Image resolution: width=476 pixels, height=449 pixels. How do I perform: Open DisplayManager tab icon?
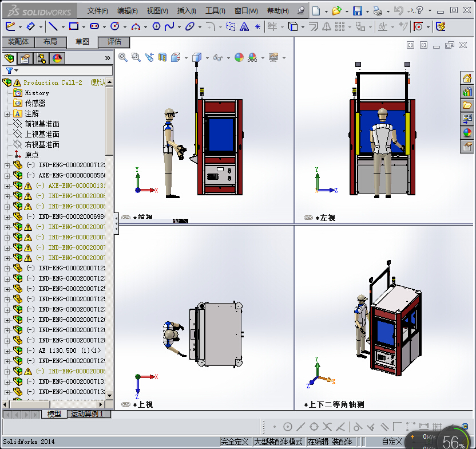[x=57, y=58]
